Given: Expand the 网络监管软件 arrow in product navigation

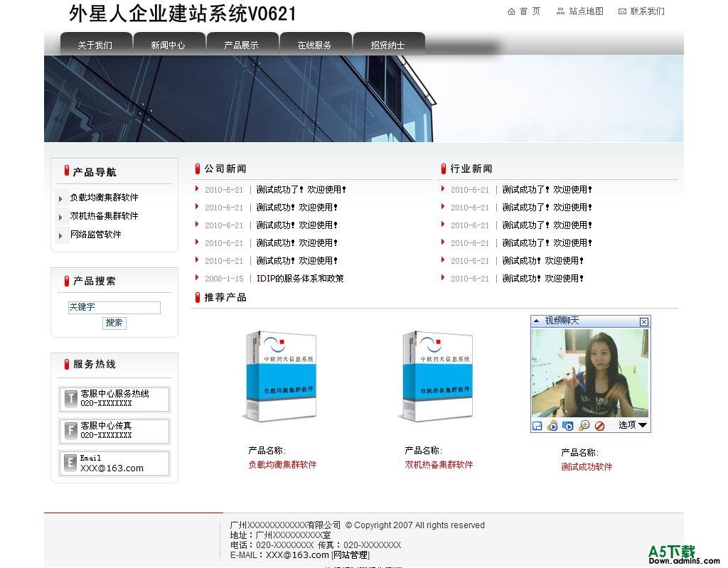Looking at the screenshot, I should (x=60, y=236).
